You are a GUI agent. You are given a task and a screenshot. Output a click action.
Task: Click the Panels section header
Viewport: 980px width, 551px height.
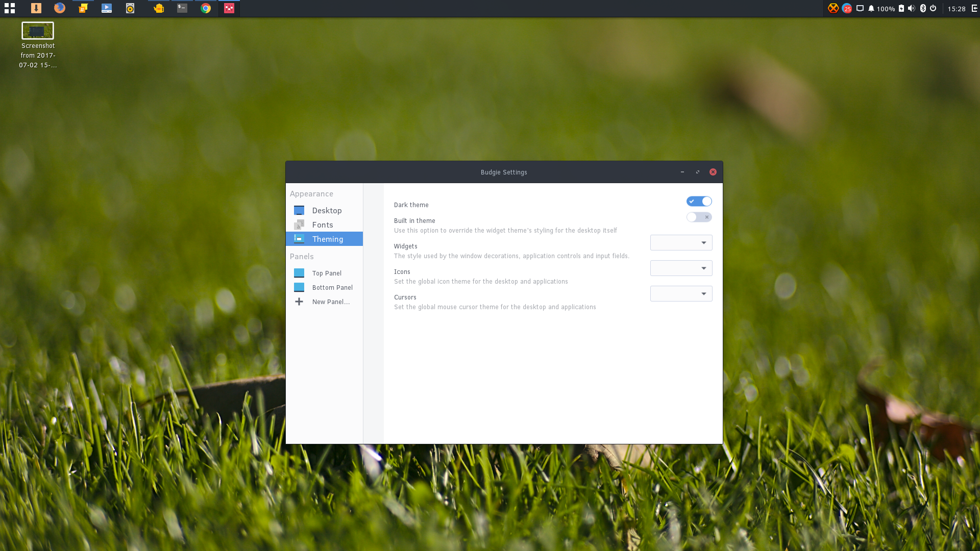[302, 257]
